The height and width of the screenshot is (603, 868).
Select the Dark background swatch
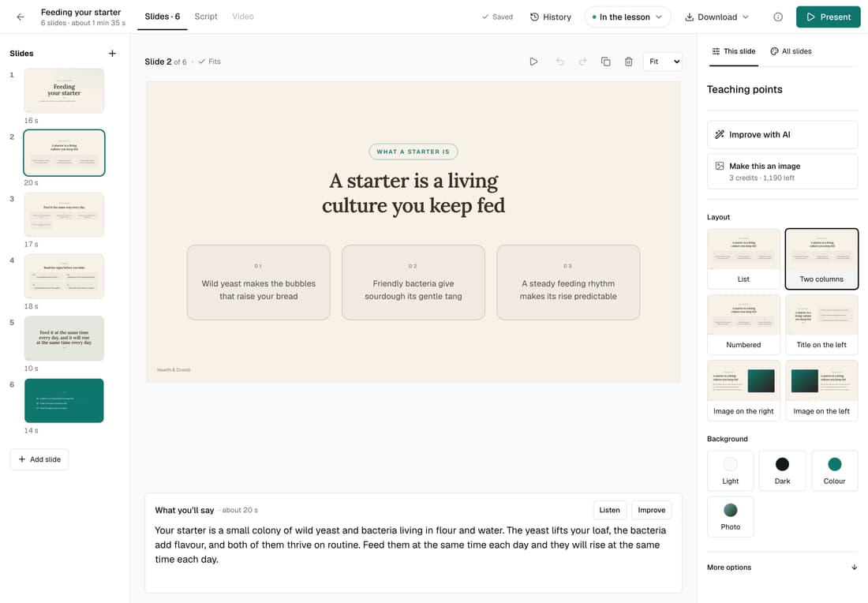click(x=782, y=470)
